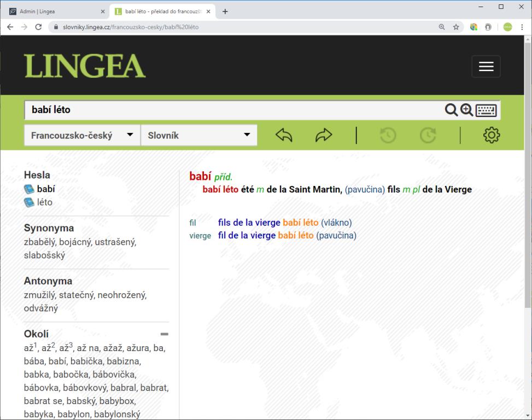Click 'fil de la vierge' phrase
This screenshot has width=532, height=420.
click(247, 236)
